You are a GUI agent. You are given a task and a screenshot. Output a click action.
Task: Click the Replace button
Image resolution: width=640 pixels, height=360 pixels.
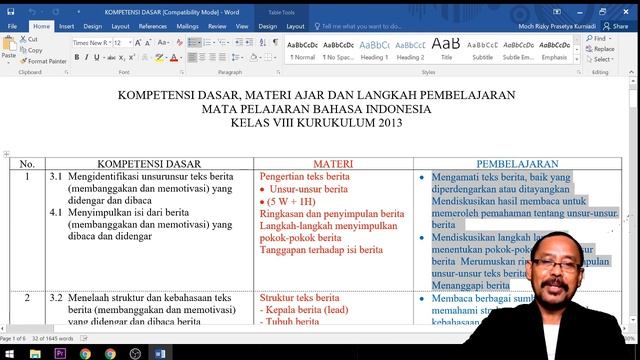(x=600, y=49)
